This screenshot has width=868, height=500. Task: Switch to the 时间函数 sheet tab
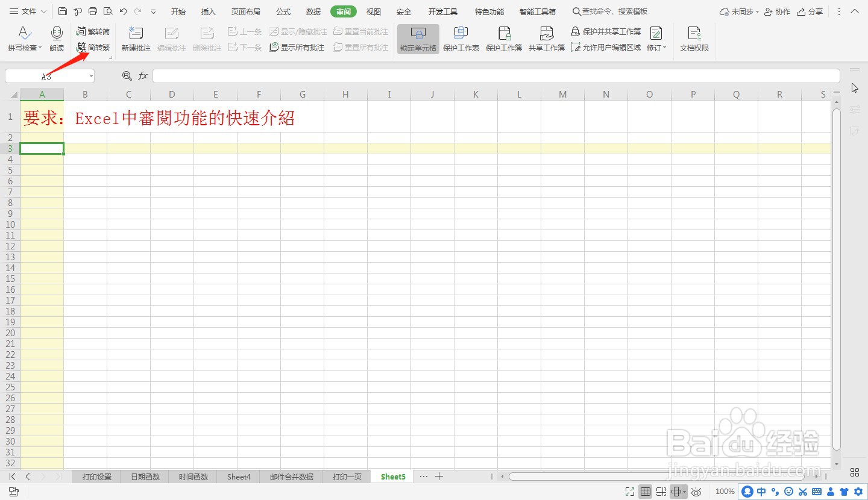pos(193,477)
